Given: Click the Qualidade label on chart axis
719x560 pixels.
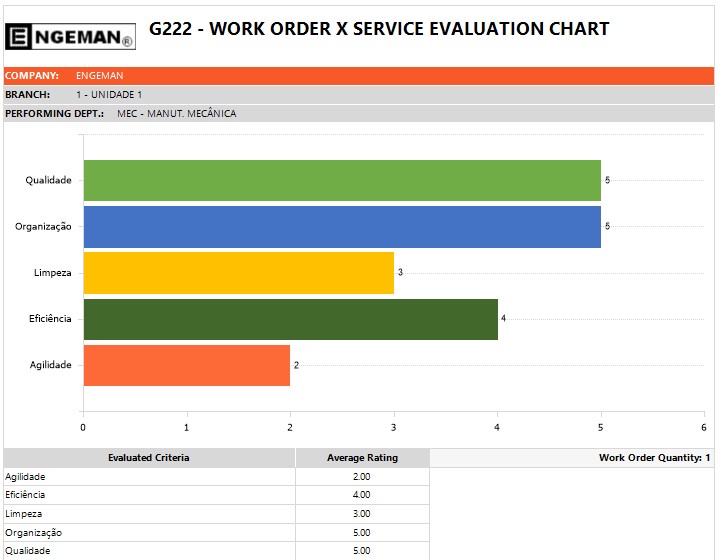Looking at the screenshot, I should 48,180.
